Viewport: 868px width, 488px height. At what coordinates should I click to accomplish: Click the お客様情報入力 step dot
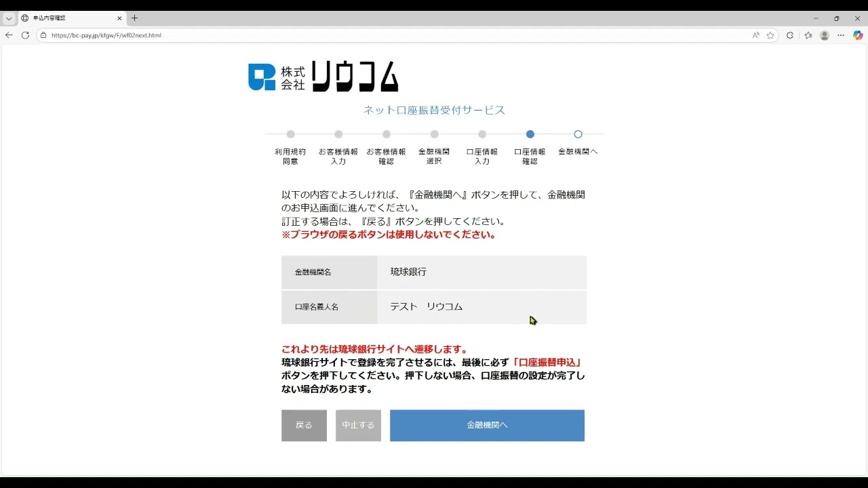click(338, 134)
